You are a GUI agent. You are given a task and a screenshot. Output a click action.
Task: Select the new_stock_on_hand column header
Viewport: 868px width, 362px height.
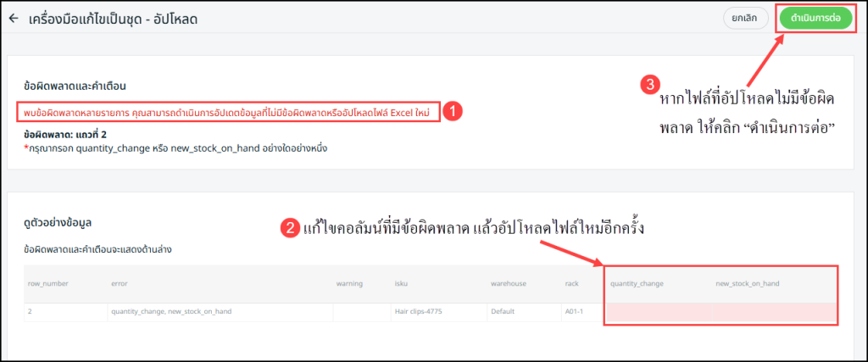(748, 283)
